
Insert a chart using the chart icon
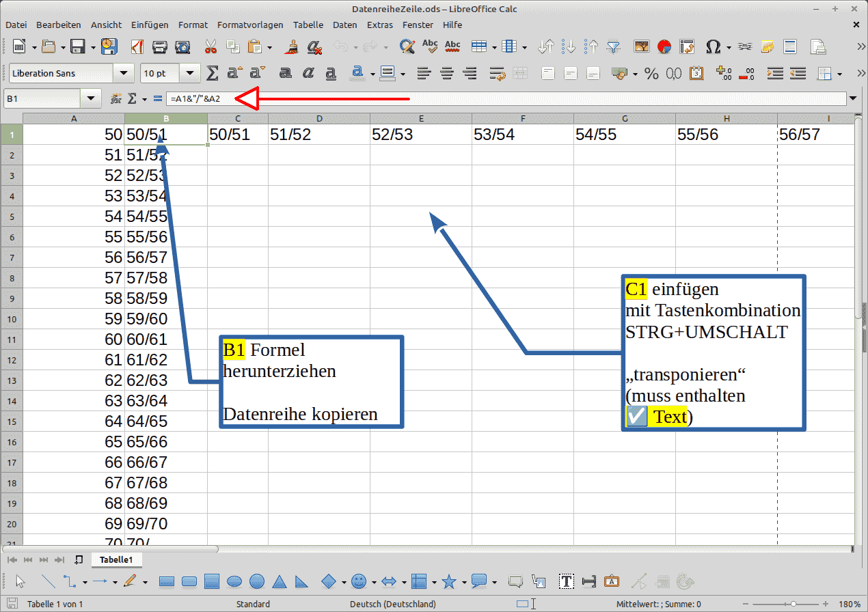coord(664,46)
